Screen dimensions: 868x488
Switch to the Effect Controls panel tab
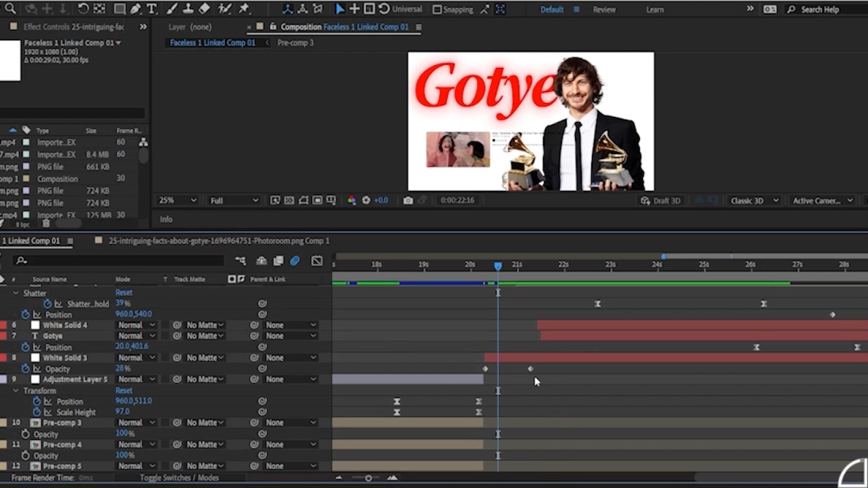click(73, 27)
